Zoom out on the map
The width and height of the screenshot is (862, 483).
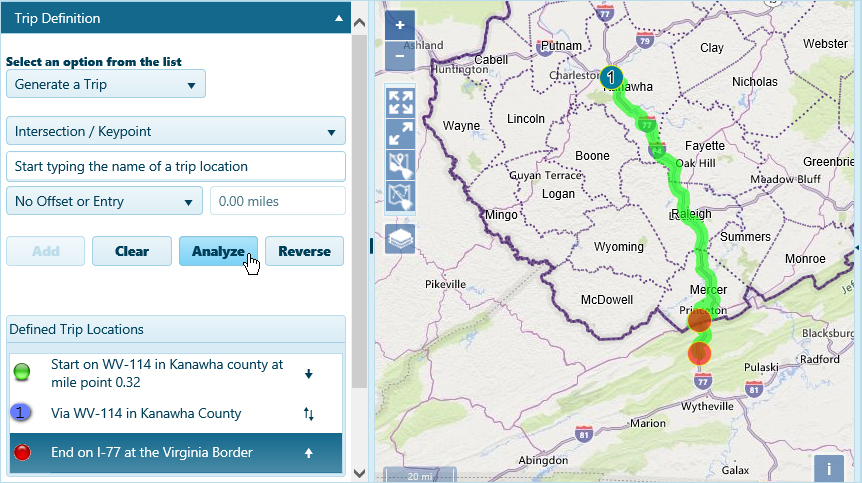tap(400, 54)
